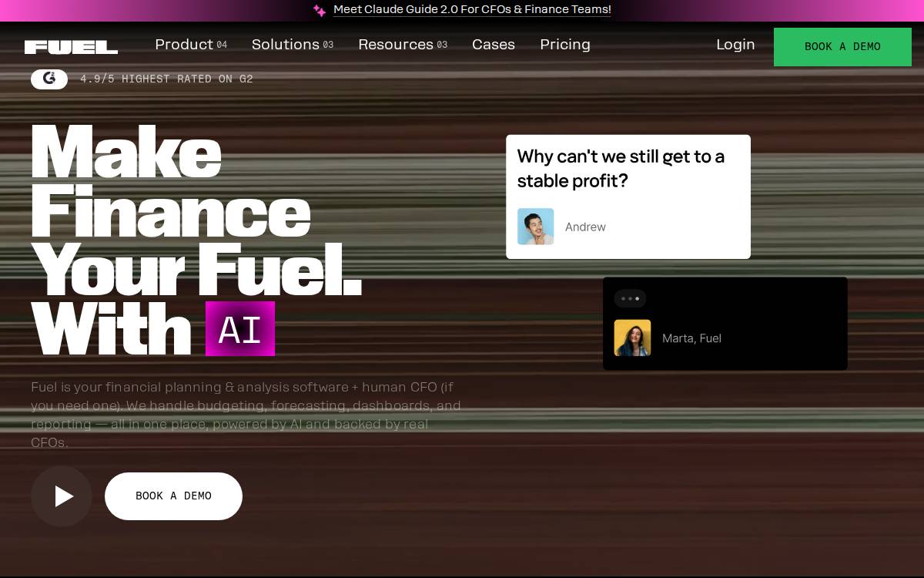This screenshot has height=578, width=924.
Task: Click the sparkle icon in the announcement banner
Action: click(x=320, y=10)
